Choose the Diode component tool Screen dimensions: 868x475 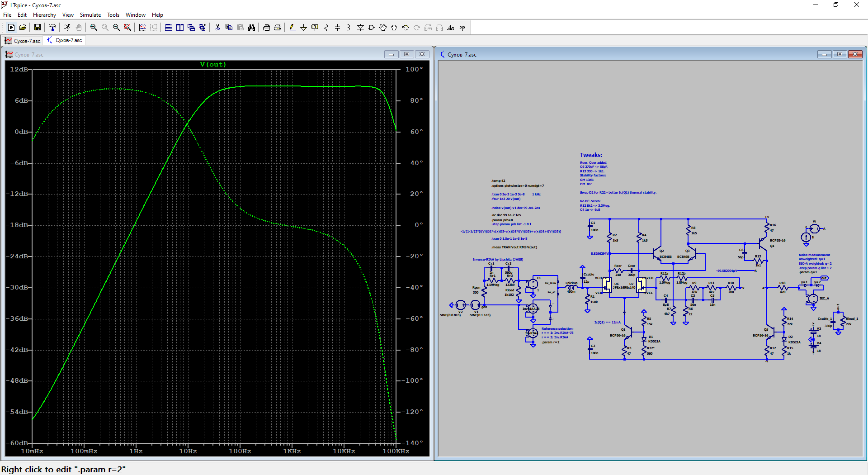(360, 28)
